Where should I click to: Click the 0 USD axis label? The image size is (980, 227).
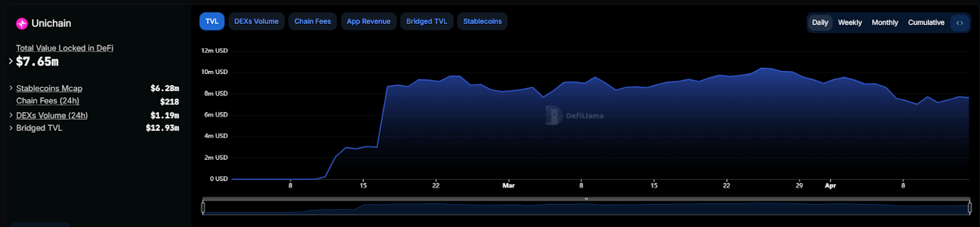[x=219, y=179]
